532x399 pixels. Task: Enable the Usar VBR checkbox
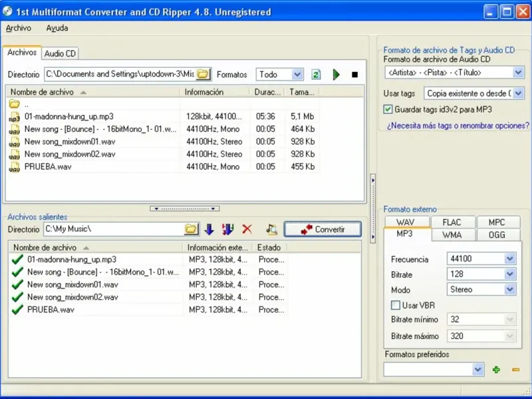coord(396,305)
